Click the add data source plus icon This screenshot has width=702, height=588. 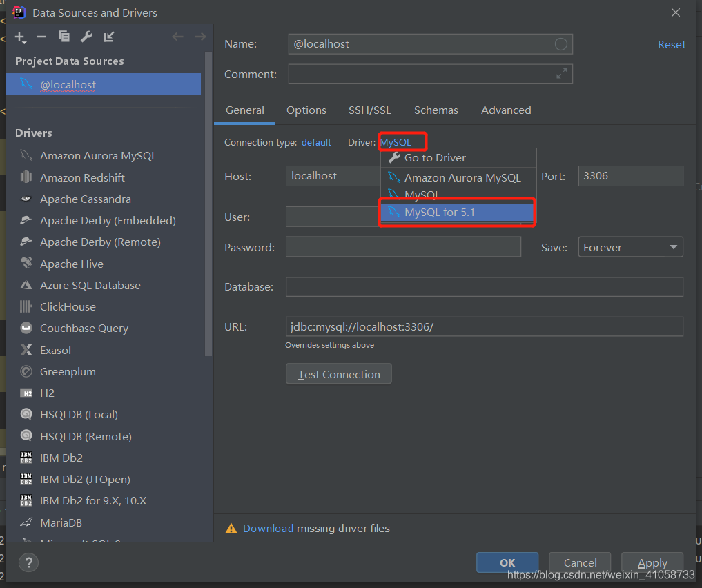click(x=20, y=37)
